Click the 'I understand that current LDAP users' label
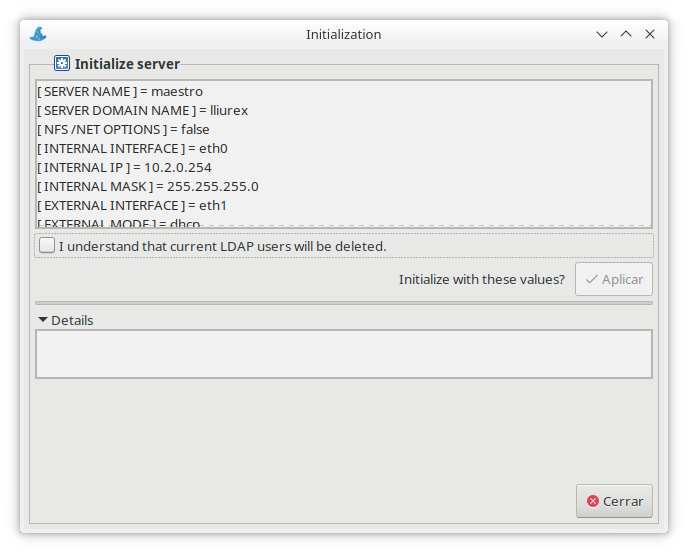The height and width of the screenshot is (553, 688). tap(222, 246)
